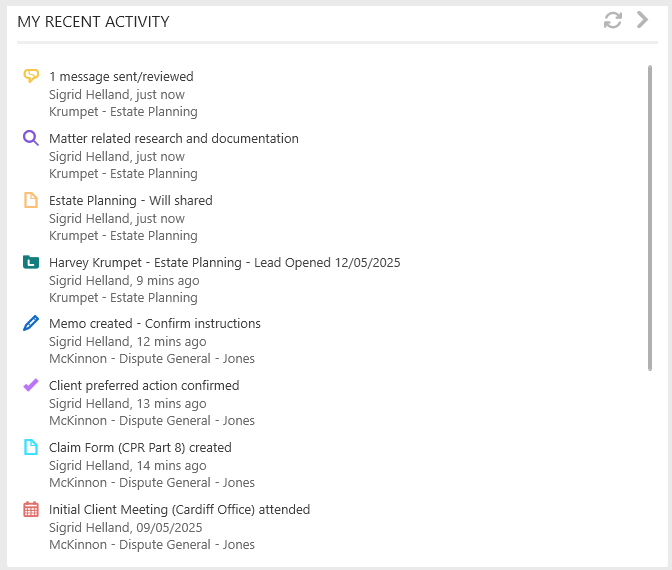Open the '1 message sent/reviewed' entry

point(121,76)
